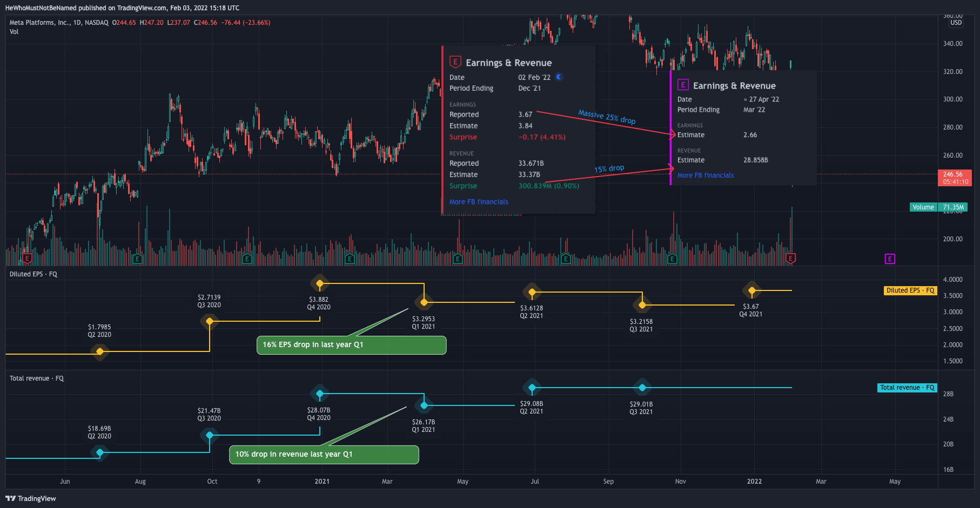
Task: Select the Q1 2021 diluted EPS marker
Action: [424, 302]
